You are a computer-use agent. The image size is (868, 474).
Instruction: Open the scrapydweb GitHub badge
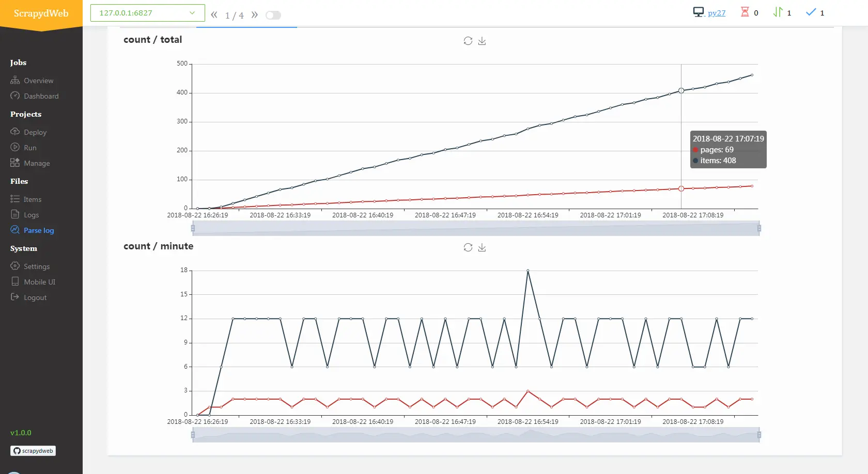pos(33,451)
